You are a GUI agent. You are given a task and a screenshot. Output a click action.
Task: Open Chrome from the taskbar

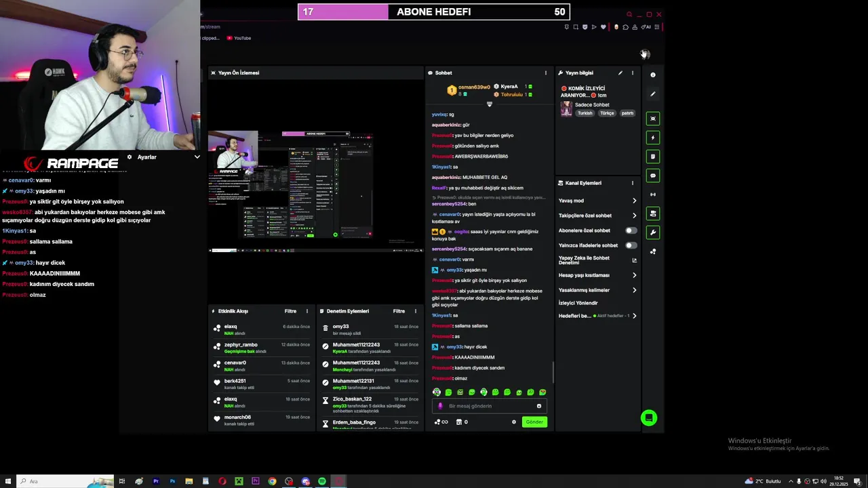(x=272, y=481)
